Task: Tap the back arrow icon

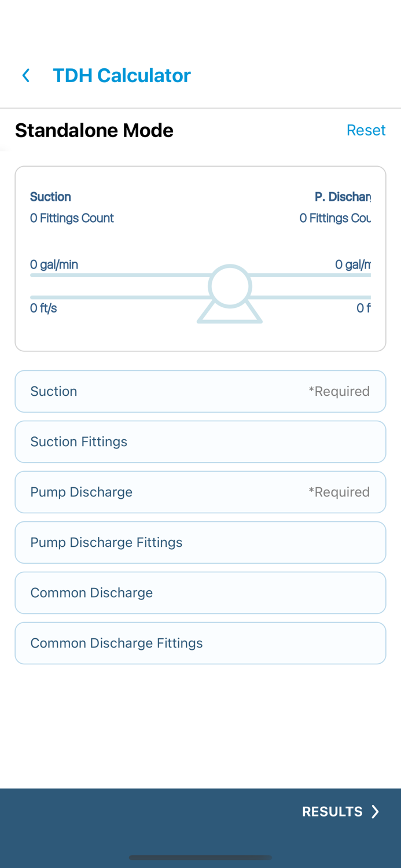Action: [26, 75]
